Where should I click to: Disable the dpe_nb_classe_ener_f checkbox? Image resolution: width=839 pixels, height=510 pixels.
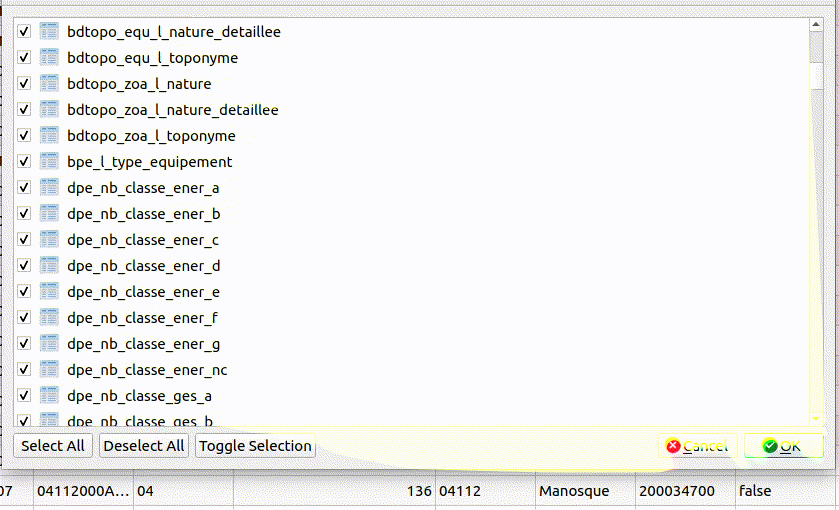(x=25, y=318)
